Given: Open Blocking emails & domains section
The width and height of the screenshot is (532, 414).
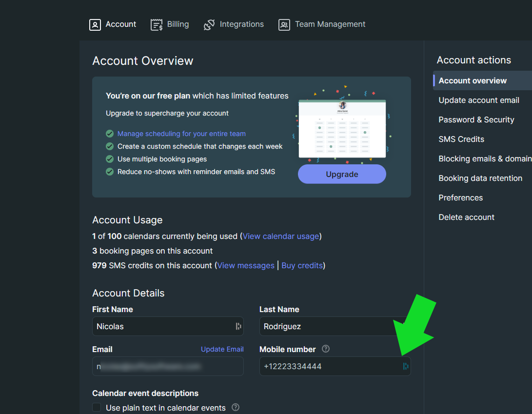Looking at the screenshot, I should 485,159.
